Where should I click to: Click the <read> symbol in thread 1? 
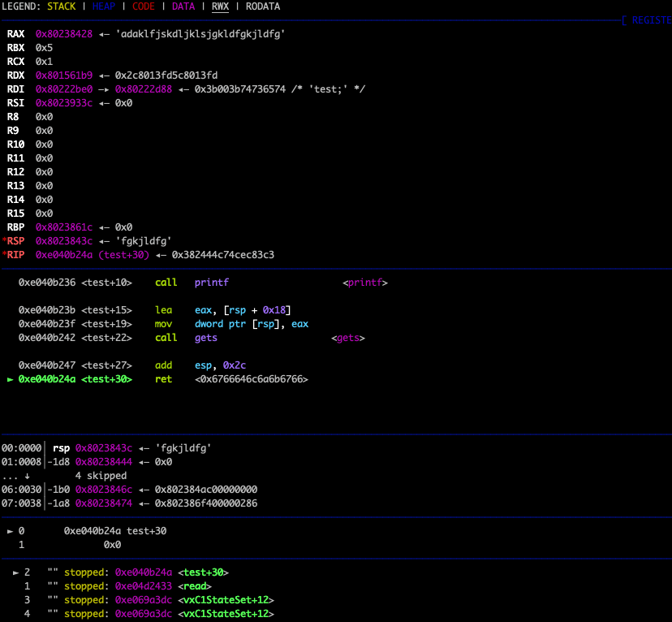pyautogui.click(x=197, y=586)
